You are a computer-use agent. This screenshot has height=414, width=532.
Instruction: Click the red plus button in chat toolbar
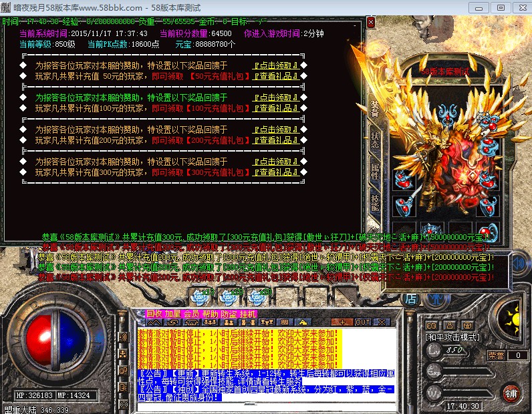click(342, 323)
